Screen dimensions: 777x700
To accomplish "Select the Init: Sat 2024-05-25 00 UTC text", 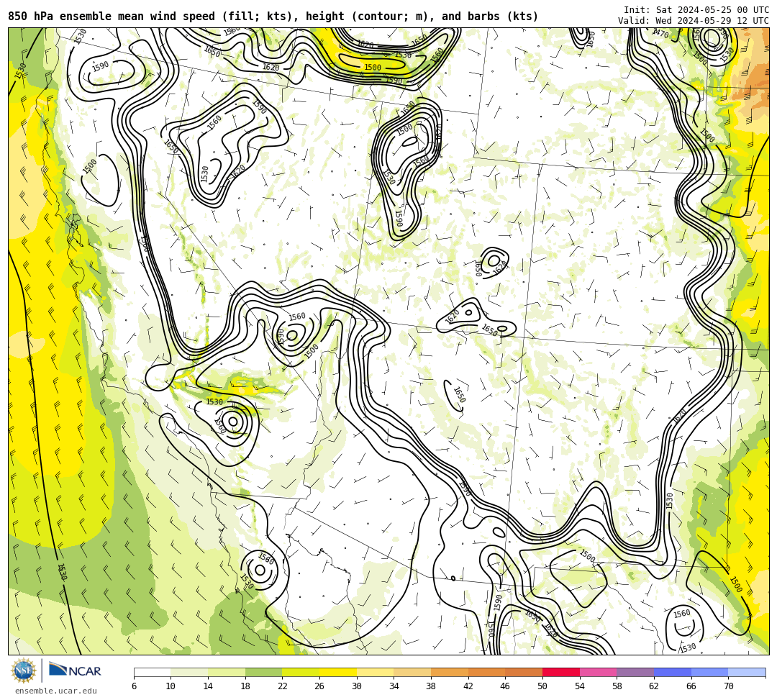I will click(696, 10).
